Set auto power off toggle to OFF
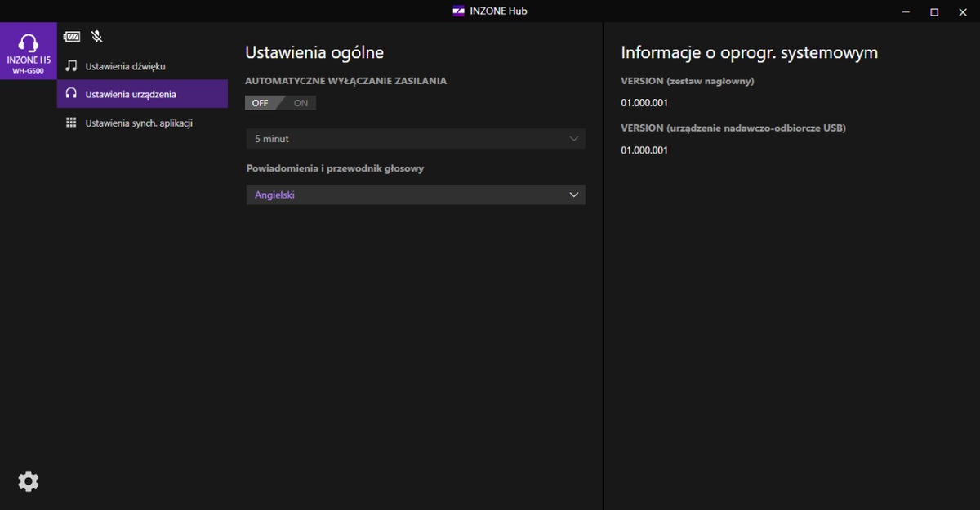980x510 pixels. pyautogui.click(x=261, y=103)
